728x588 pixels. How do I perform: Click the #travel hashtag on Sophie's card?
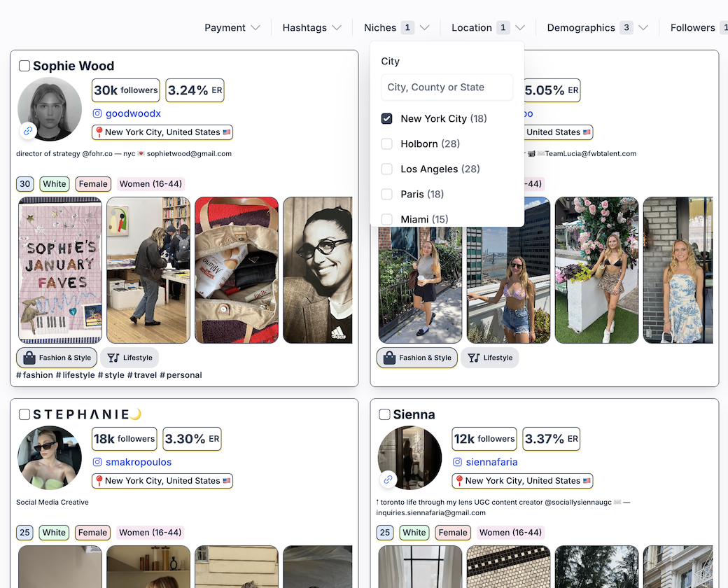[x=142, y=375]
